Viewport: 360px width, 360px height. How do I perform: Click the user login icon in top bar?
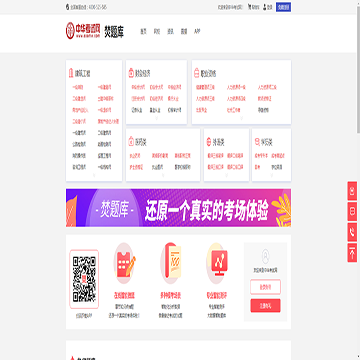[265, 7]
